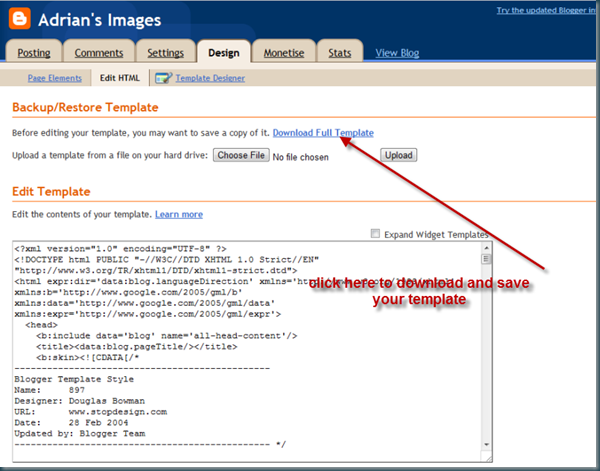Open the Template Designer link
This screenshot has height=471, width=600.
coord(210,78)
